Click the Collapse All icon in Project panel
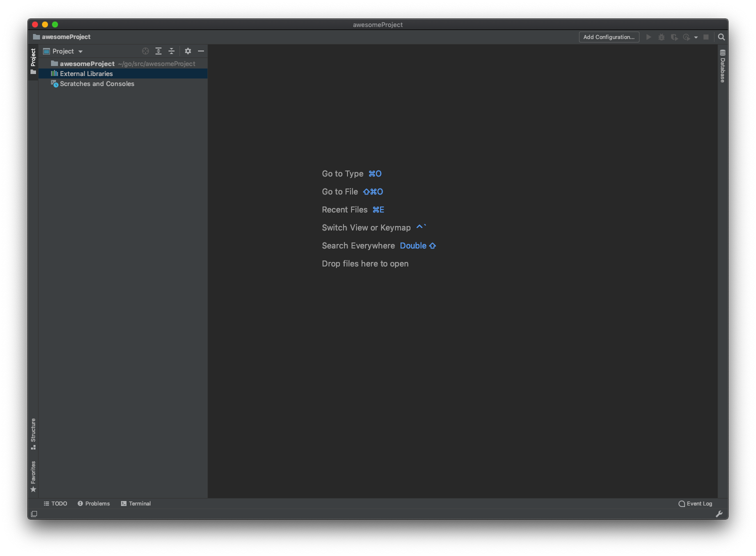 [x=171, y=51]
